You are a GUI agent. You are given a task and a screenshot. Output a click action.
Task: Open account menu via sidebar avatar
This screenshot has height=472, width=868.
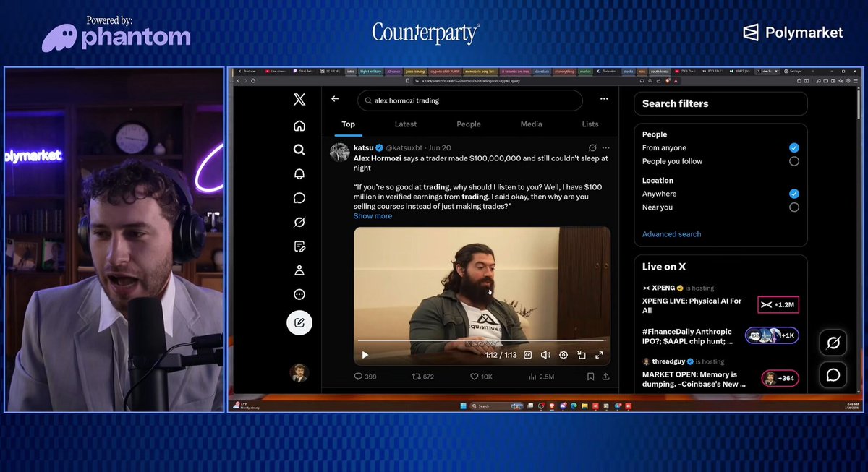coord(299,373)
